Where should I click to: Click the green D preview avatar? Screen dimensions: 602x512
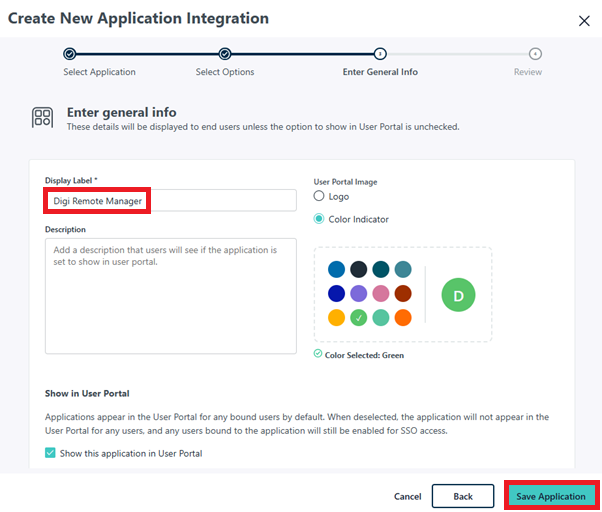(458, 295)
